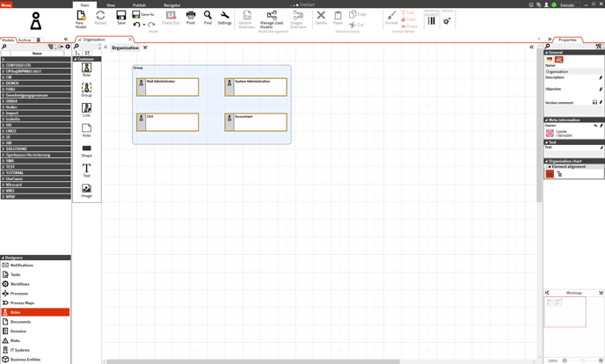
Task: Collapse the Common palette section
Action: click(76, 59)
